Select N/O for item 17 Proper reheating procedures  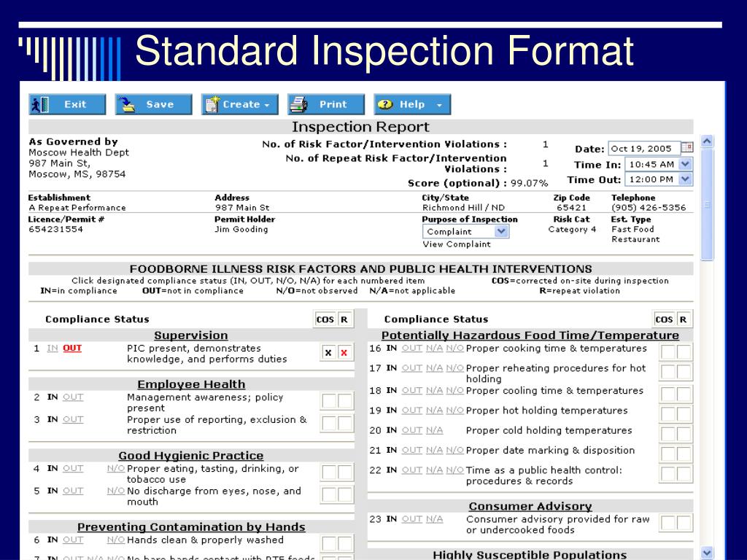pos(455,368)
